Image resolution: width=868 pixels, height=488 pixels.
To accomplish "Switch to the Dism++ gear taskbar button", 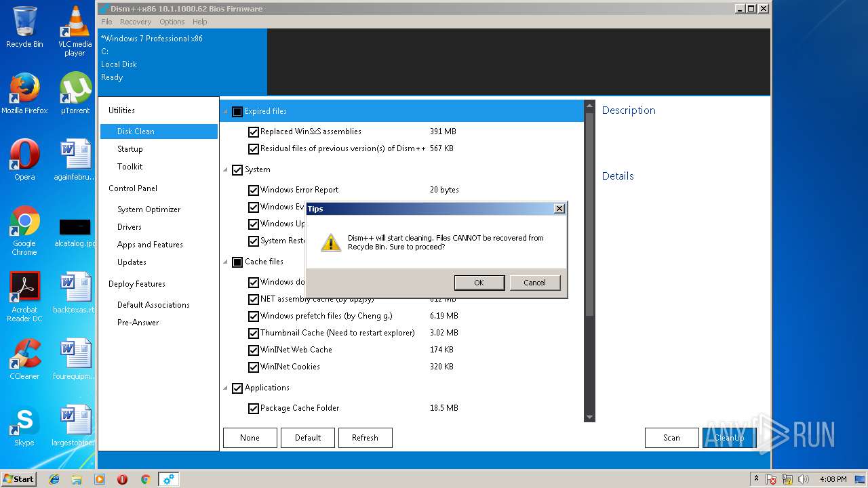I will pyautogui.click(x=168, y=479).
